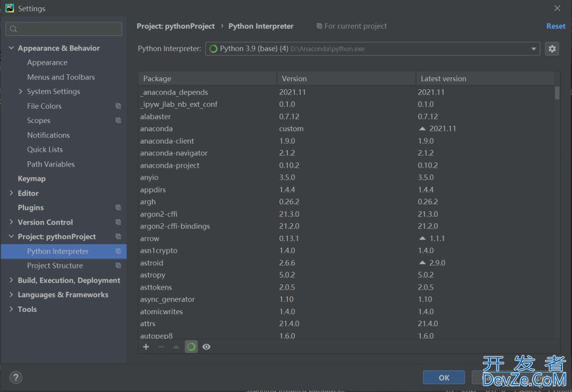Expand the System Settings node
The image size is (572, 392).
click(x=21, y=91)
